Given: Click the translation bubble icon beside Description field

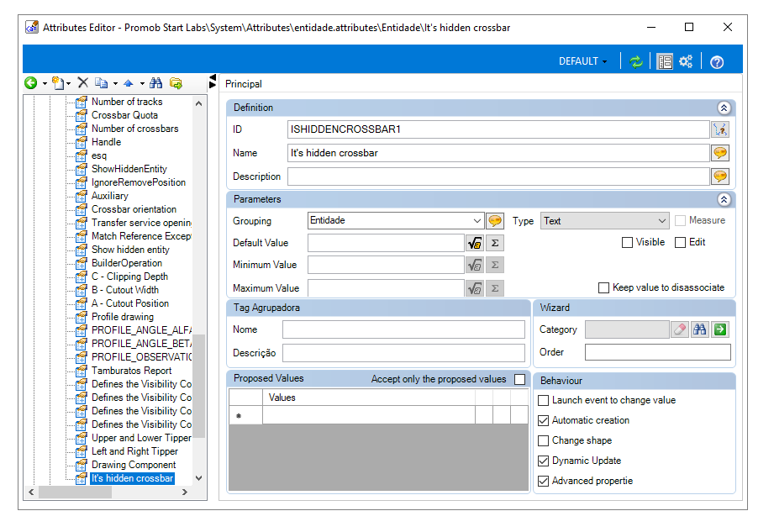Looking at the screenshot, I should point(720,176).
